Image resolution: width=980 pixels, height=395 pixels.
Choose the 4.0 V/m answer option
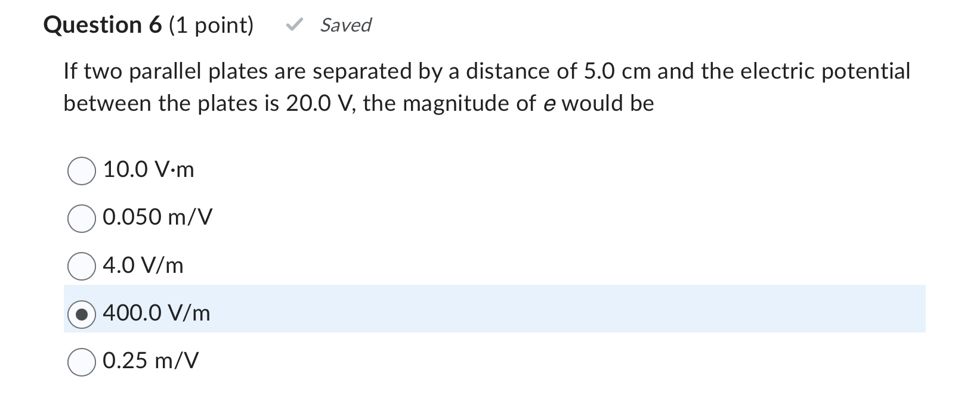pyautogui.click(x=81, y=266)
